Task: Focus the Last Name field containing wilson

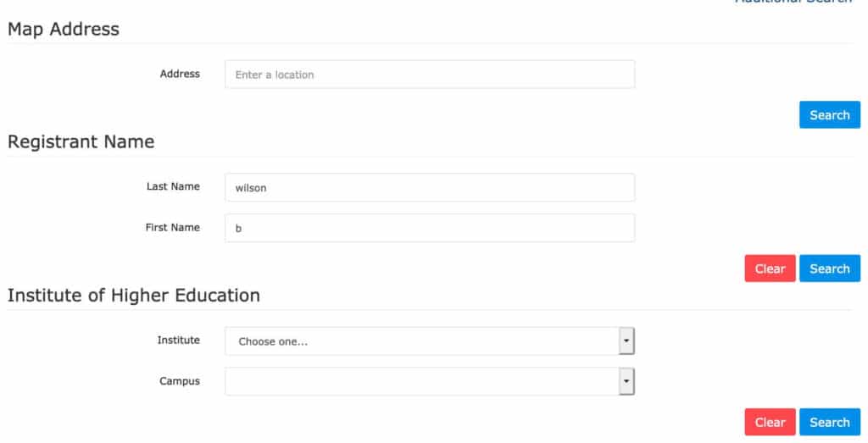Action: [x=429, y=188]
